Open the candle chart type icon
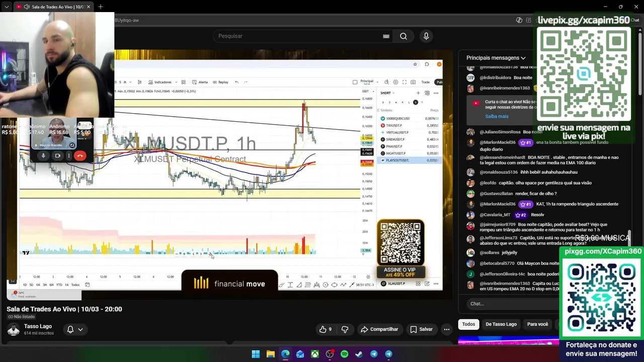The height and width of the screenshot is (362, 644). 139,82
